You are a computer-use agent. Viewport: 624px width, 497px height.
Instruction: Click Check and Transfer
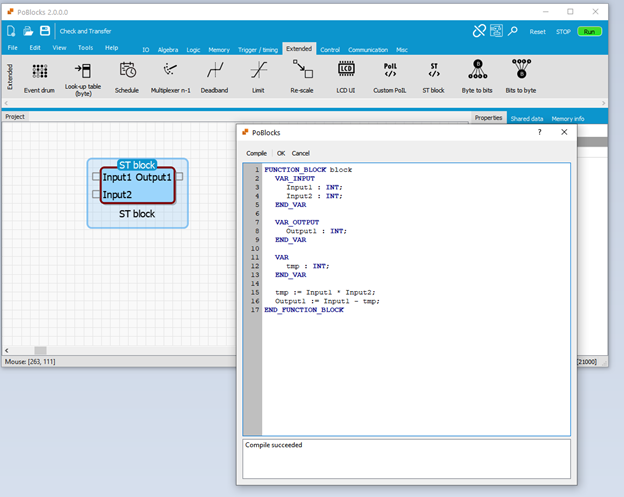point(86,31)
